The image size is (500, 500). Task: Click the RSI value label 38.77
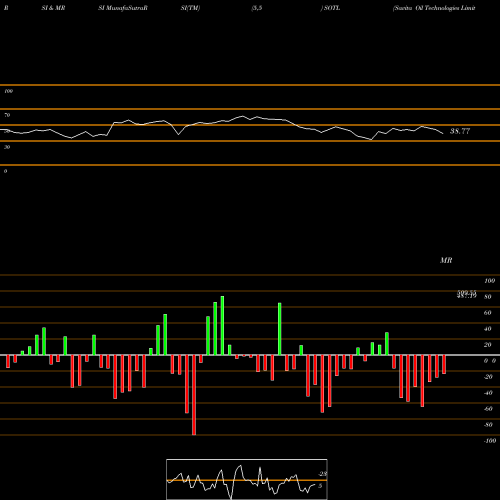click(x=460, y=131)
